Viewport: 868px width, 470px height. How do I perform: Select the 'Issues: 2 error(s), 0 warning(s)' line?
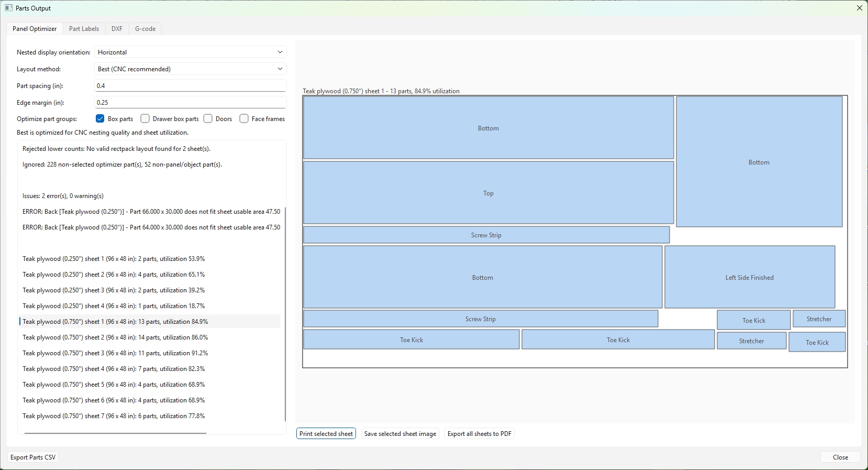[150, 196]
